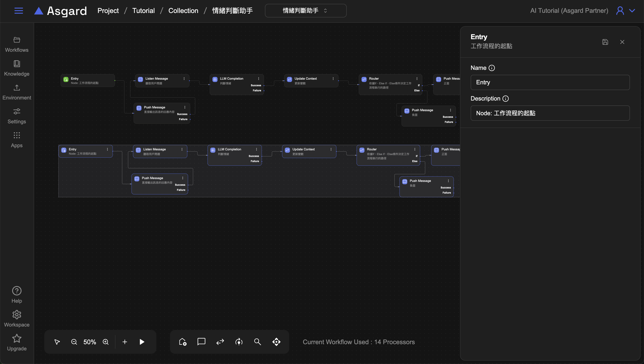Run the workflow with play button
This screenshot has height=364, width=644.
point(142,342)
